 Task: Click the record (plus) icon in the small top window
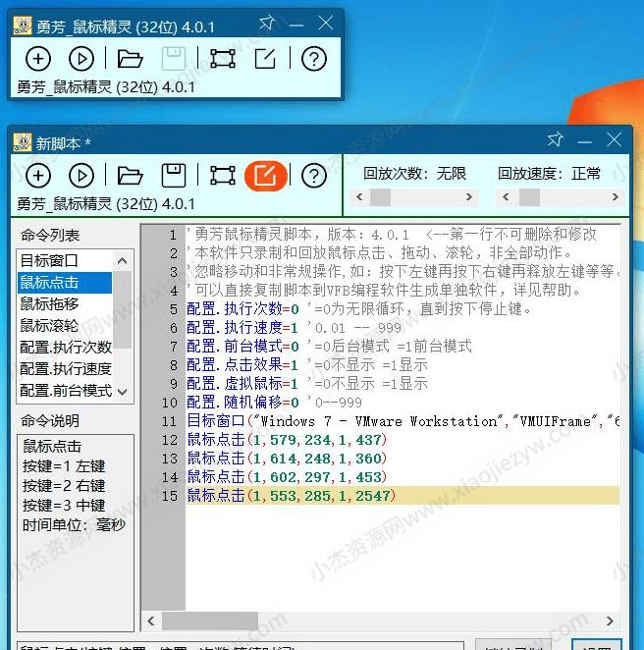coord(38,59)
